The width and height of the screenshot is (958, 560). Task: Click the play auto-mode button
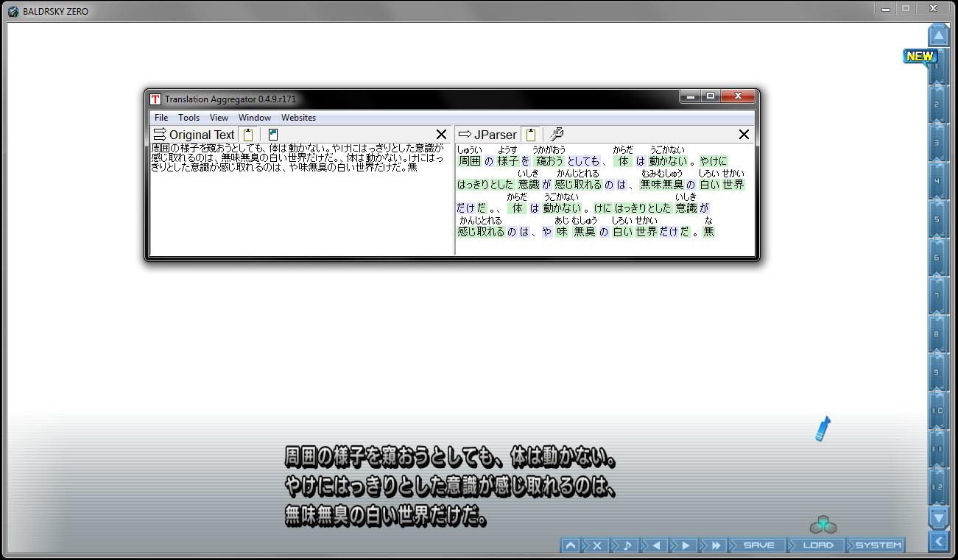tap(685, 545)
